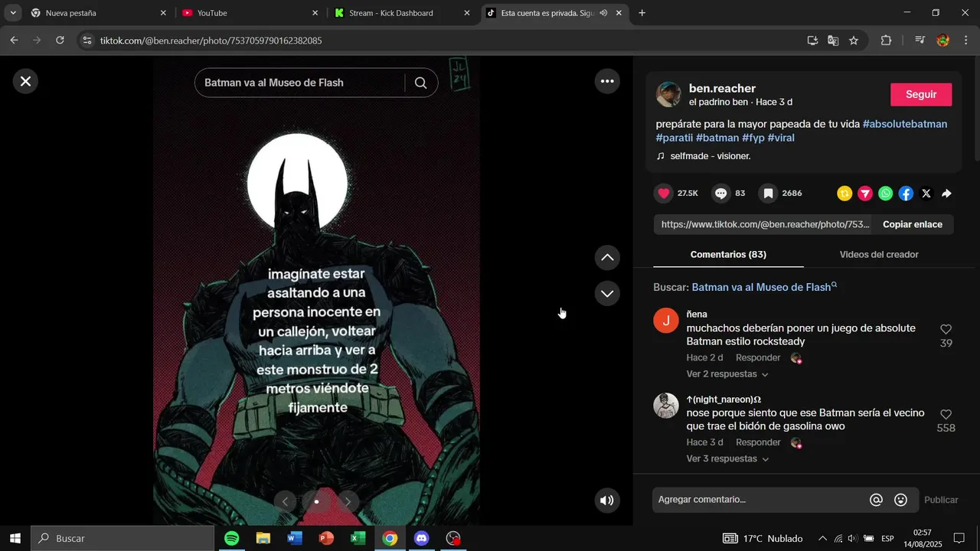Go back in browser history
The image size is (980, 551).
(14, 41)
